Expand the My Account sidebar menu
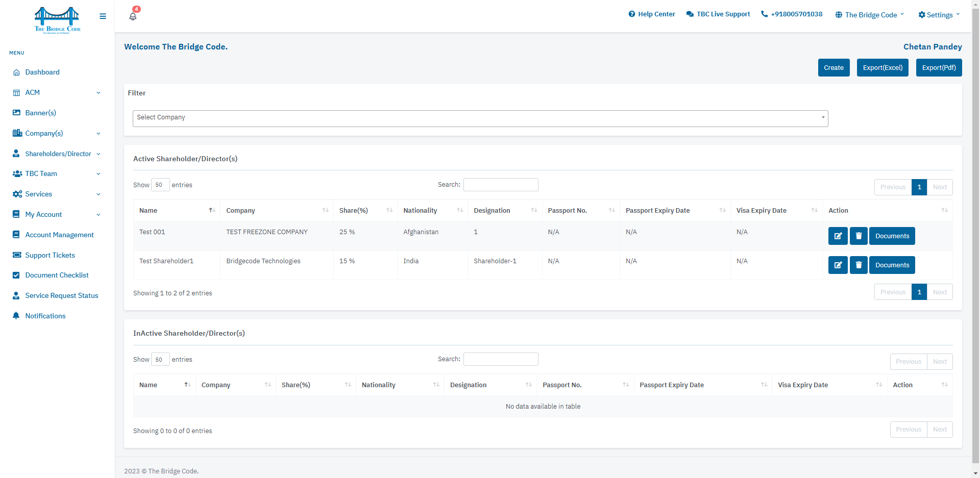 (x=56, y=214)
